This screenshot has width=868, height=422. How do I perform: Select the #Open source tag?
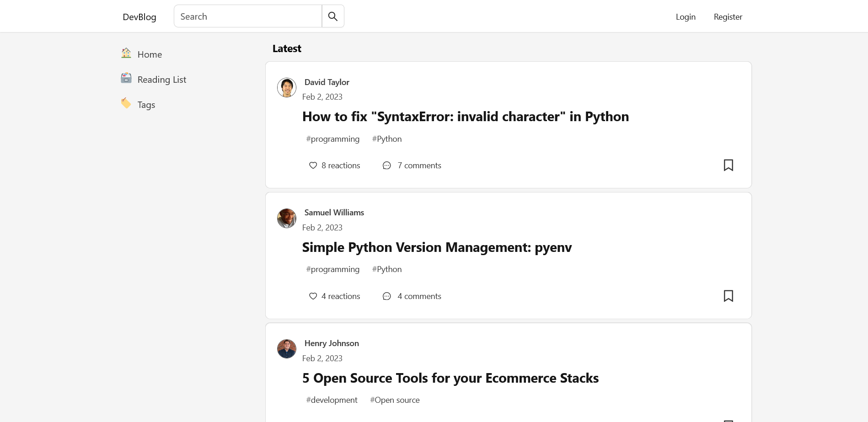point(395,400)
